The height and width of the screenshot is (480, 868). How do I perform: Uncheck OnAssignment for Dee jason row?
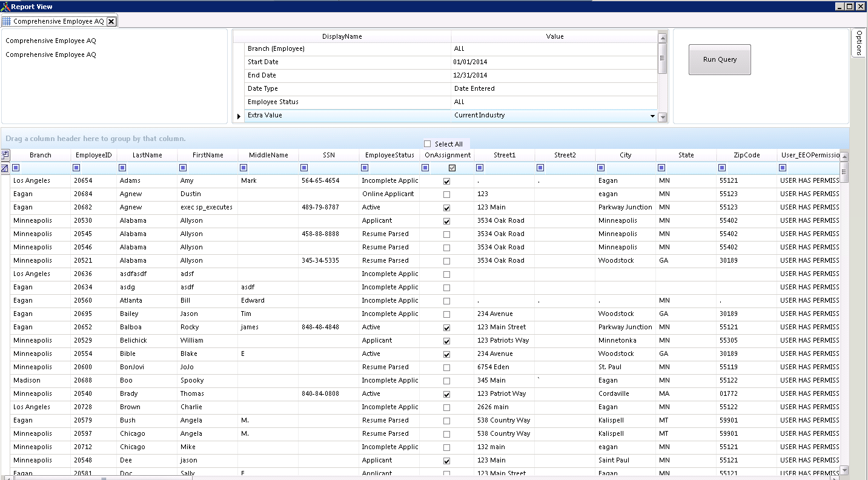point(447,461)
